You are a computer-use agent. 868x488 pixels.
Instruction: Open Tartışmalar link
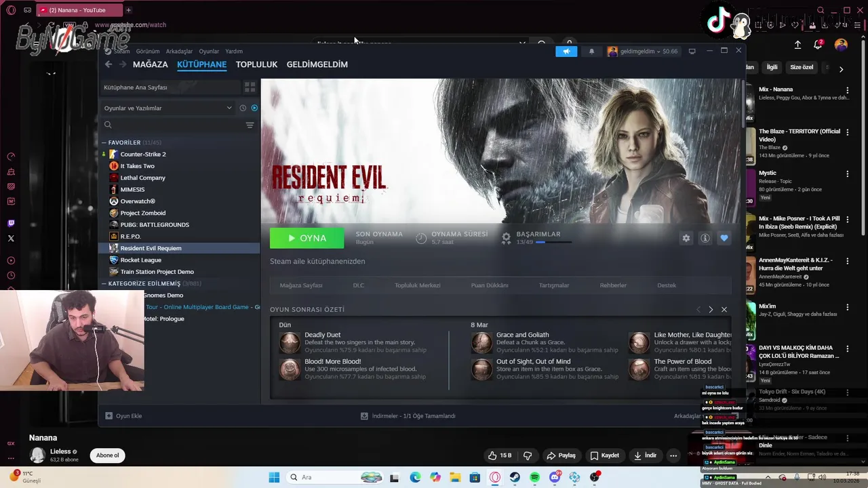[554, 285]
